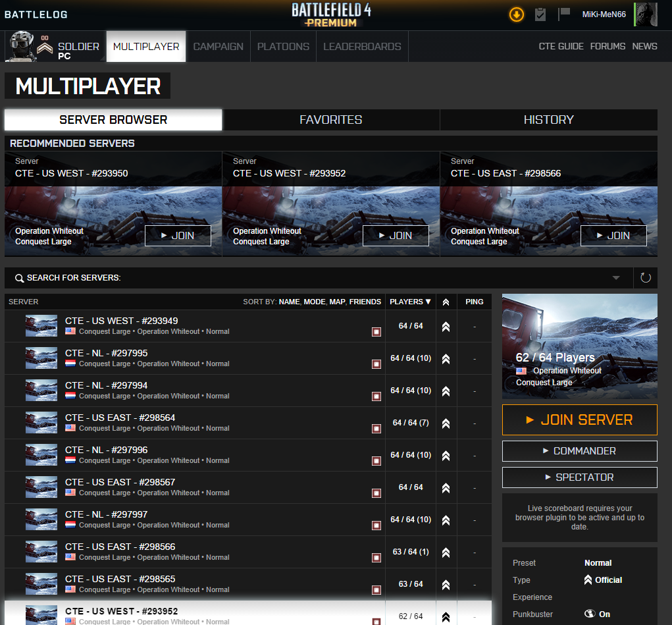Click the Punkbuster On icon
The width and height of the screenshot is (672, 625).
tap(590, 614)
